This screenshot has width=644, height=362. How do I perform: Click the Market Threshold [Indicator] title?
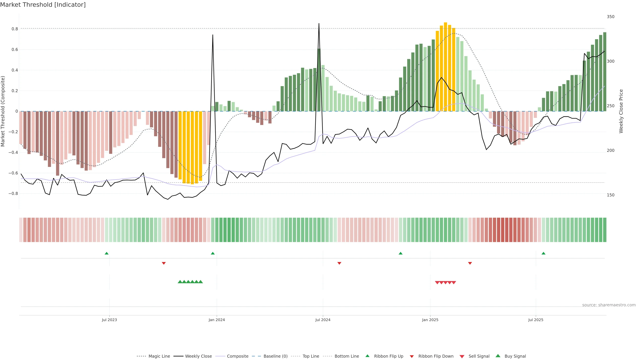click(43, 5)
